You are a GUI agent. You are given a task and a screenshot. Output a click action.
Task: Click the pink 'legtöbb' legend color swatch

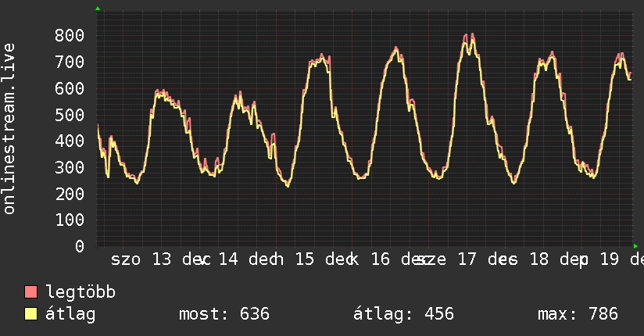[30, 292]
